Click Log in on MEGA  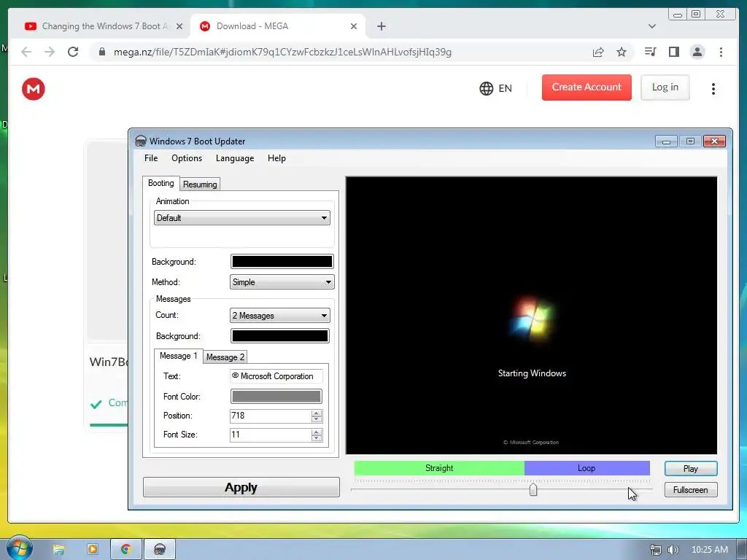(x=665, y=87)
